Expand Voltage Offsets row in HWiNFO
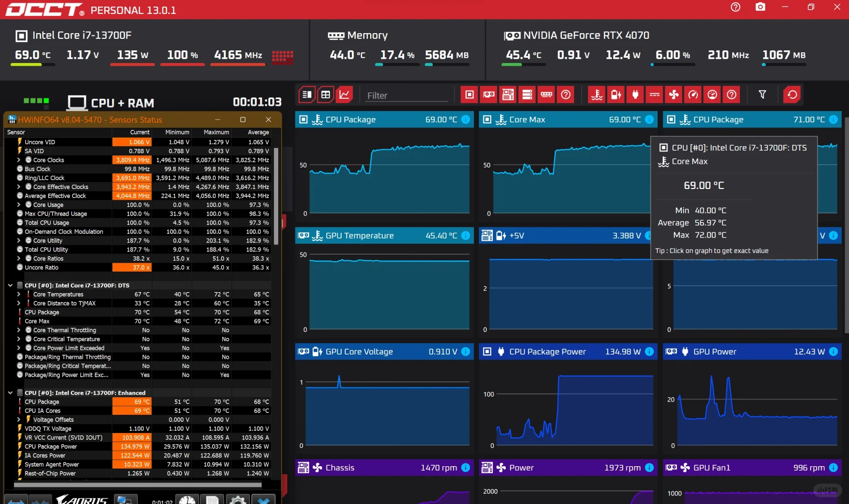 (19, 420)
